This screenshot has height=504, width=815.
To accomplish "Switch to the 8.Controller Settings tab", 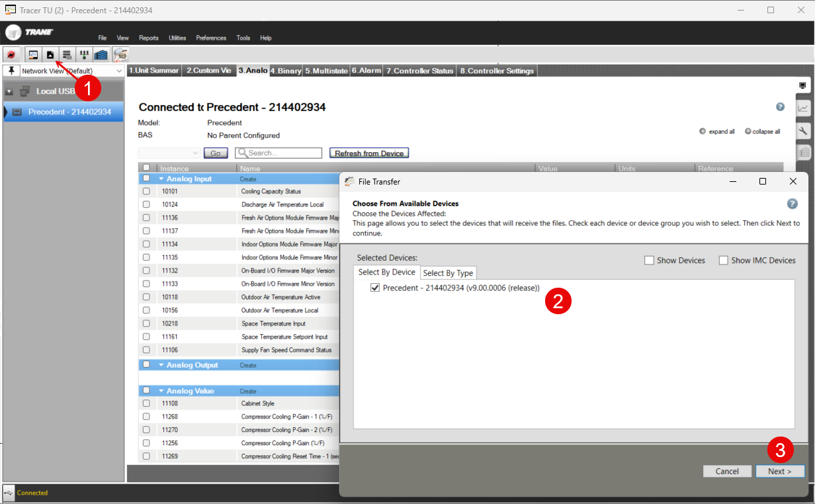I will pyautogui.click(x=497, y=71).
